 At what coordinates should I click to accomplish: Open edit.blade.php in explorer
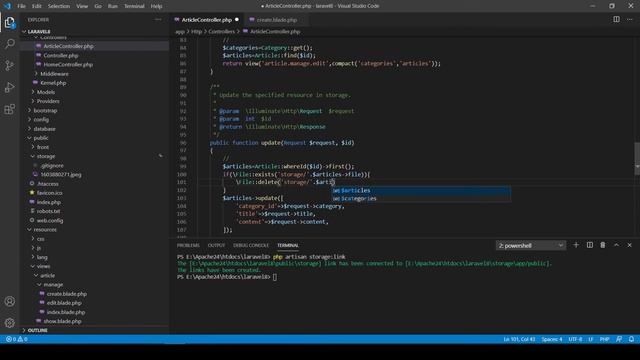(x=64, y=303)
